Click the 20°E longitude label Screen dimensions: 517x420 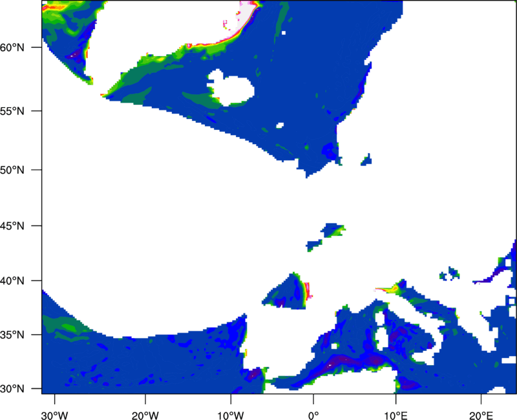[x=481, y=415]
